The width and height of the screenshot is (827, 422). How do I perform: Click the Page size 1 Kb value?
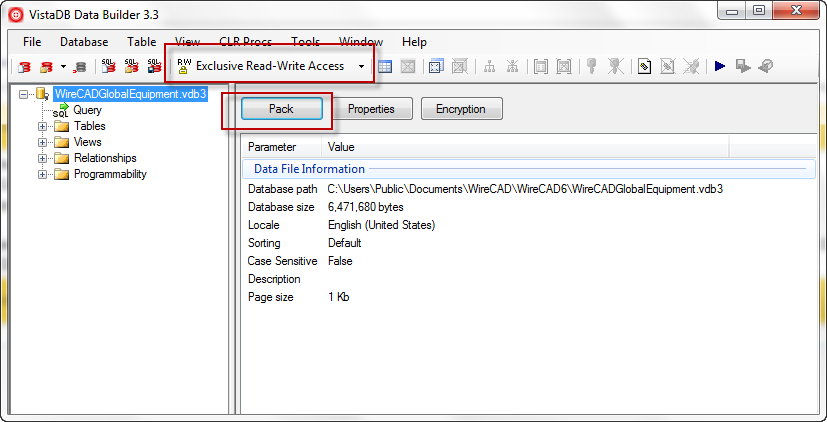pyautogui.click(x=339, y=297)
